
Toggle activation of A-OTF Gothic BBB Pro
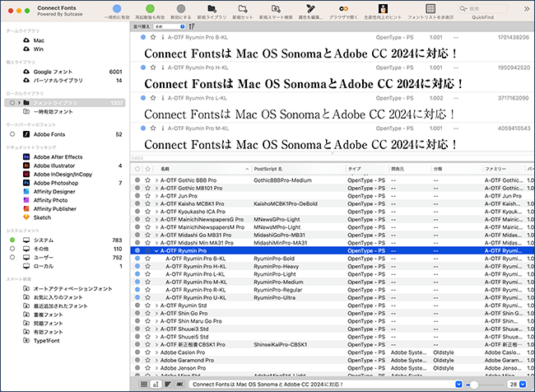point(137,180)
